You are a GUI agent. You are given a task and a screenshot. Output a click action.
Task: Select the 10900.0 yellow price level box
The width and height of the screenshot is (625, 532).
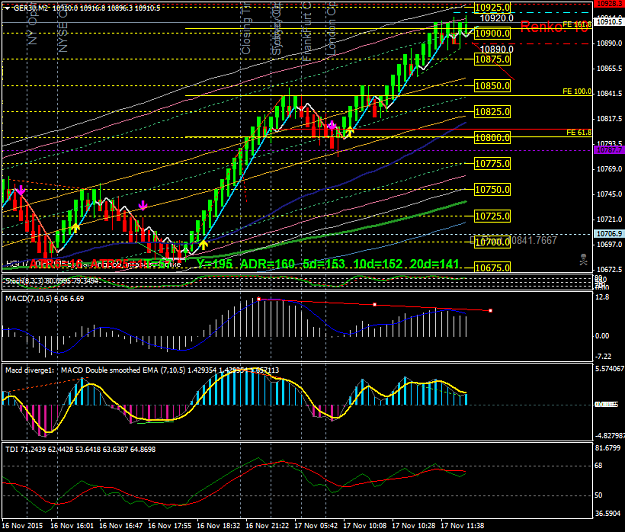point(493,33)
